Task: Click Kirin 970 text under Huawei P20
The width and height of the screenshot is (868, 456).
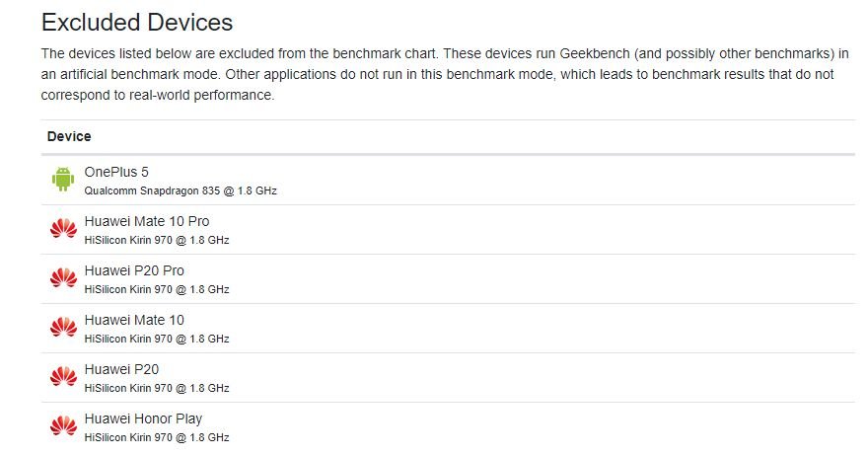Action: (157, 388)
